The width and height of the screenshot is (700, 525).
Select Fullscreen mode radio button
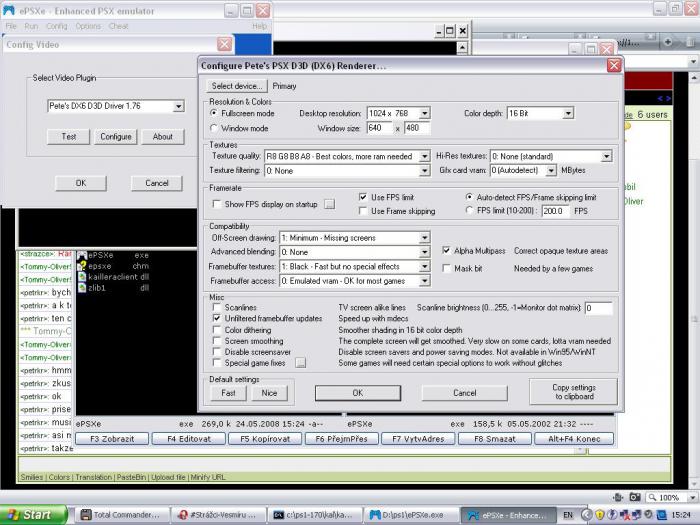(x=214, y=113)
